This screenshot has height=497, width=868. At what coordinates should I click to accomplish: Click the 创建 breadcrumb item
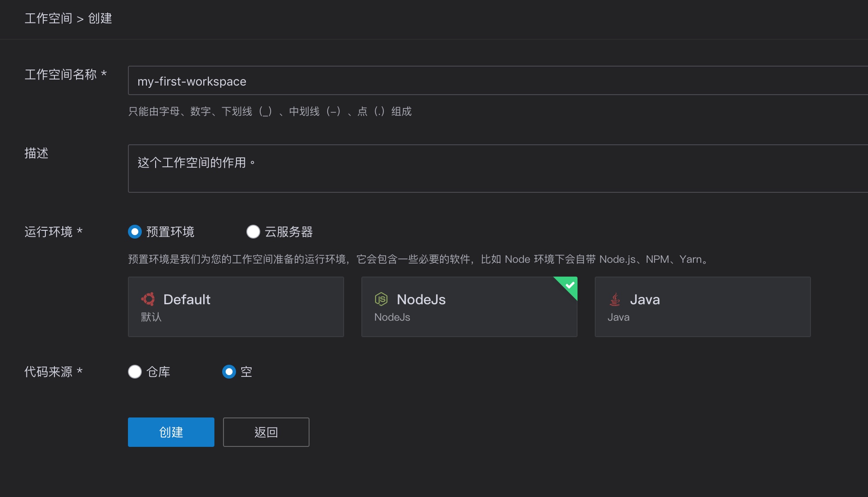tap(100, 19)
